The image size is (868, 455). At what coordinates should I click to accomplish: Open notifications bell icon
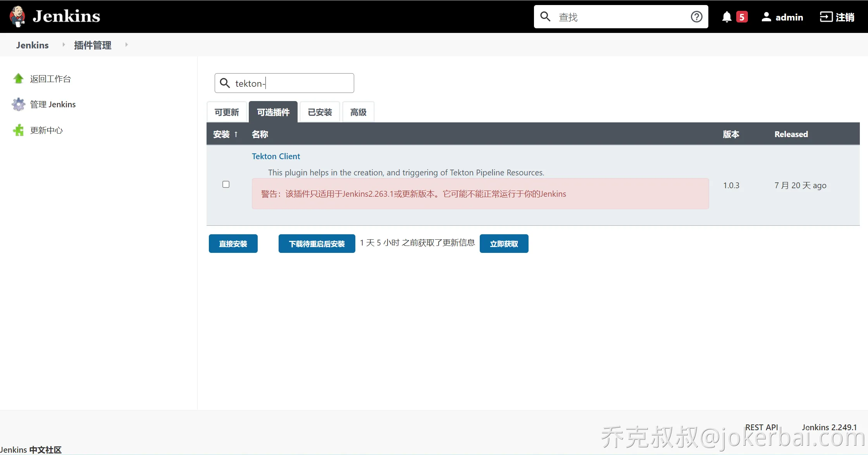pyautogui.click(x=727, y=17)
